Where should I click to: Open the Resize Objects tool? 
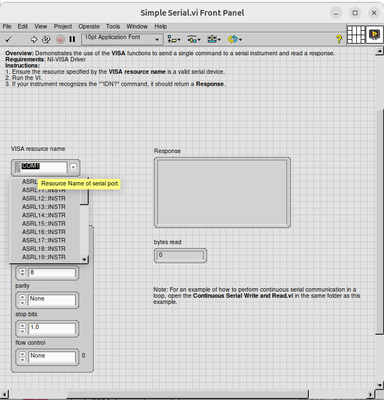pos(214,39)
